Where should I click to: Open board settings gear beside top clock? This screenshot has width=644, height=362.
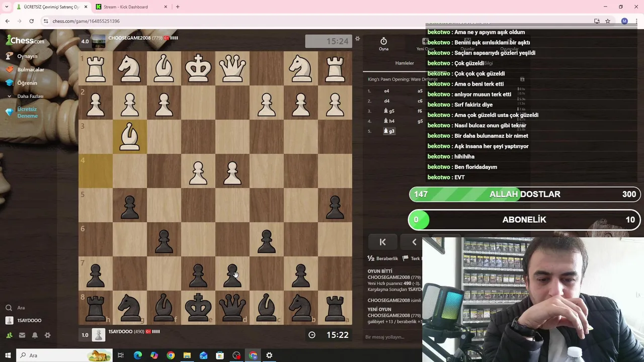pos(358,39)
